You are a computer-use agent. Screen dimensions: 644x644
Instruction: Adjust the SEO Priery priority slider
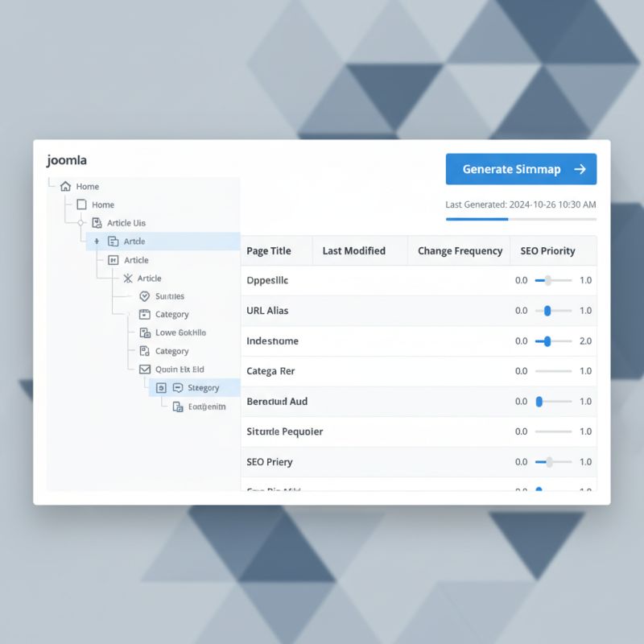549,462
